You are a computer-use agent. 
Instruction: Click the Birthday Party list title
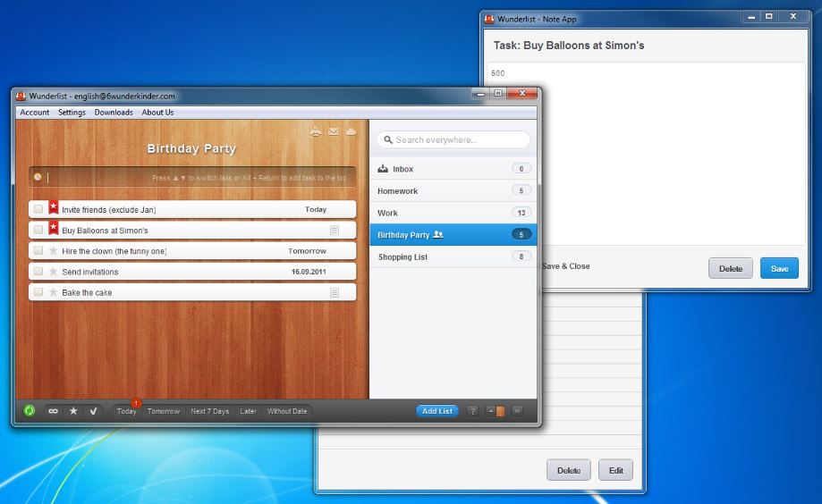pyautogui.click(x=191, y=149)
